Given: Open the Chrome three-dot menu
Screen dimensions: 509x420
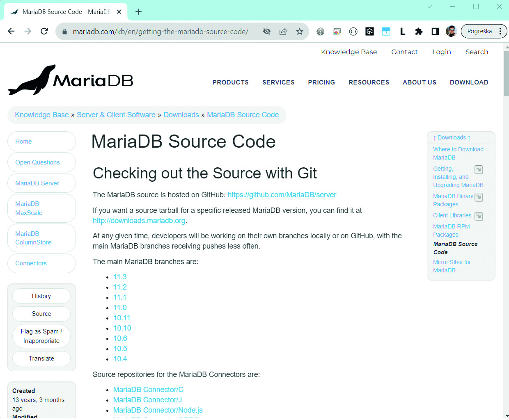Looking at the screenshot, I should (x=500, y=32).
